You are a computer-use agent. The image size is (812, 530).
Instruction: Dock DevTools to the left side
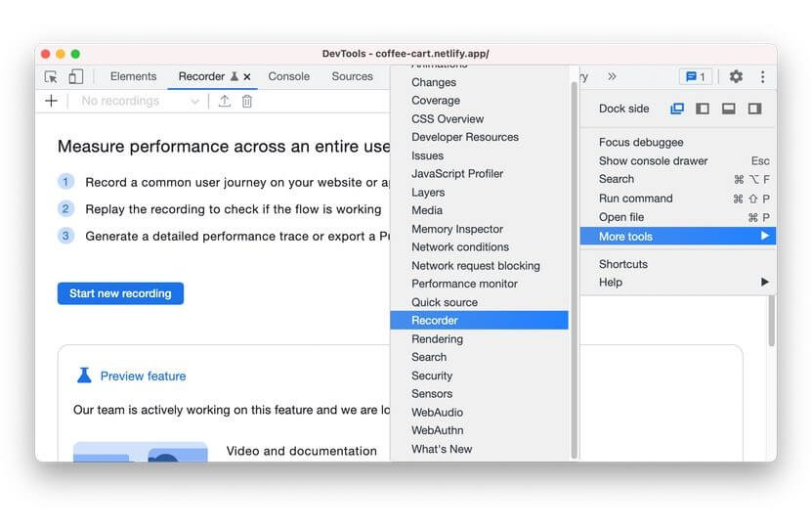pyautogui.click(x=703, y=109)
